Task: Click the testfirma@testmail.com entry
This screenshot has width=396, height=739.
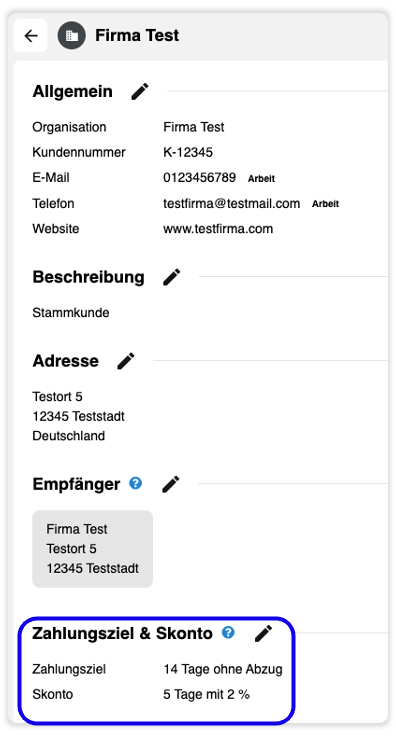Action: [x=232, y=204]
